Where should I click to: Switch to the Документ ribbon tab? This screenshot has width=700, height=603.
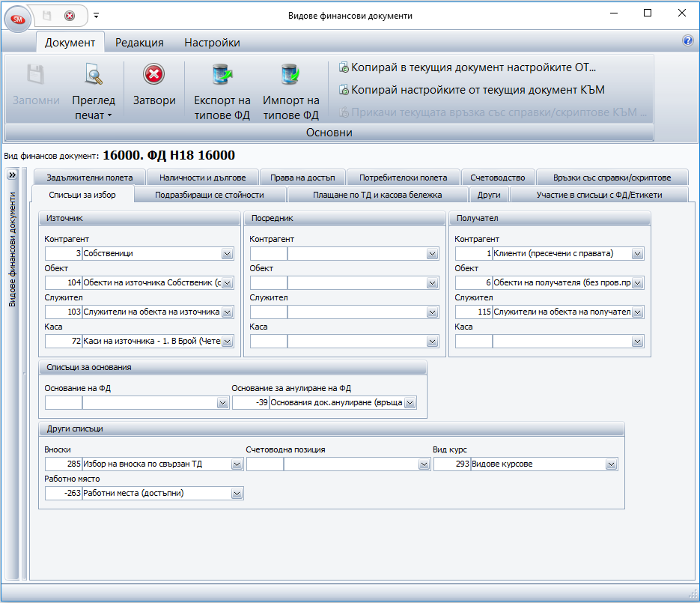(x=70, y=43)
